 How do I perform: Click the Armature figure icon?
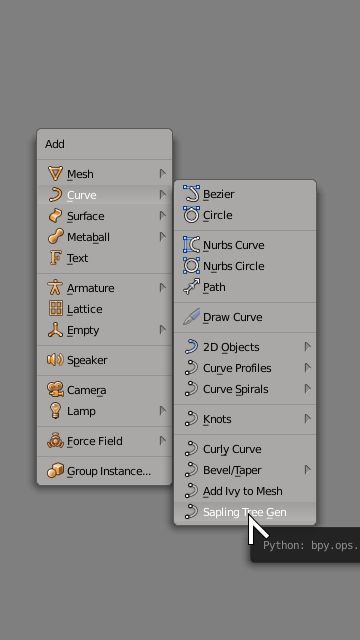[x=55, y=288]
